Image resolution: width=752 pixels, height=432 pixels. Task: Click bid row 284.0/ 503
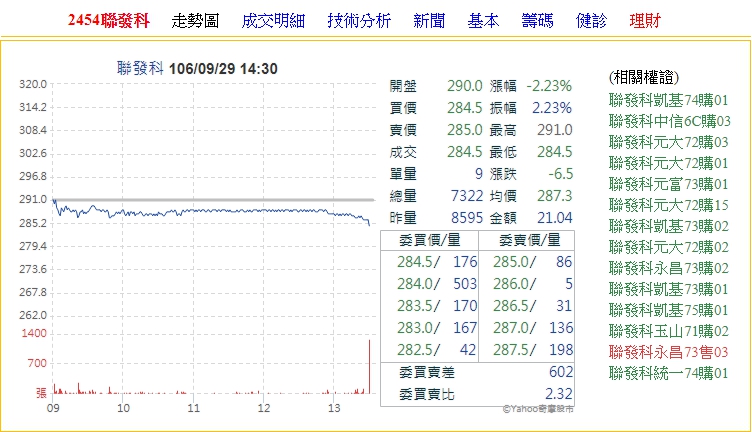click(437, 284)
